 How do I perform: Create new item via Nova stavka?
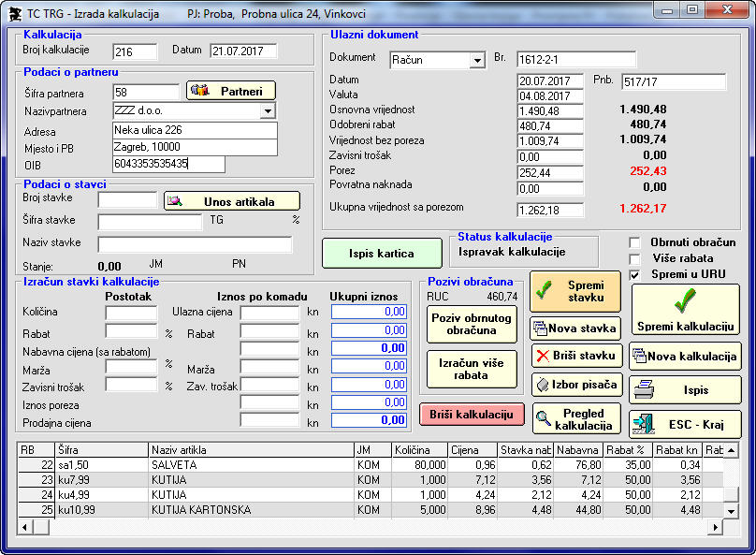575,329
